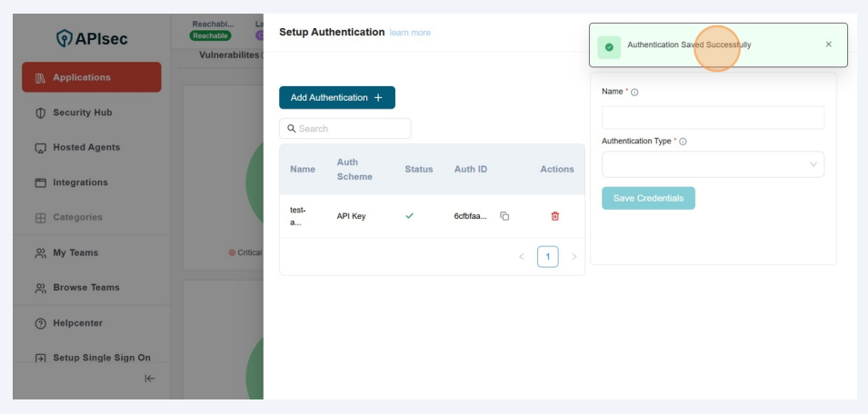Select Integrations from sidebar

pos(80,182)
